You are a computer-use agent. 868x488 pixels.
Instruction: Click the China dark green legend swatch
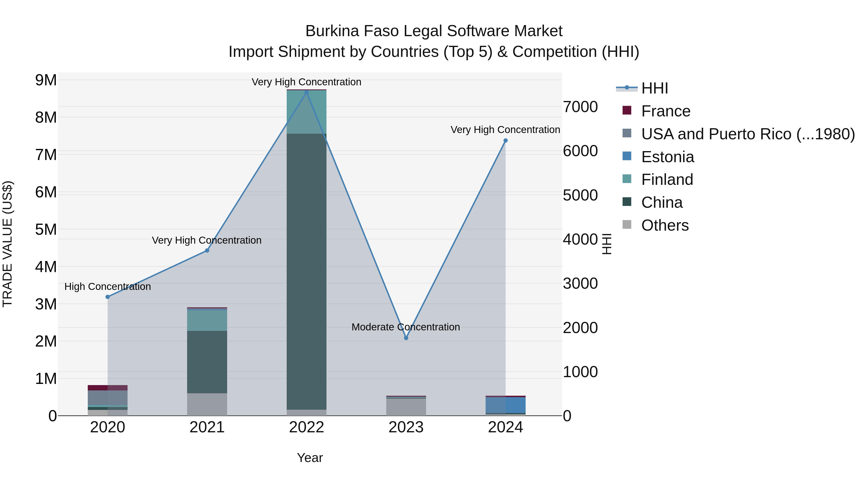[x=627, y=201]
